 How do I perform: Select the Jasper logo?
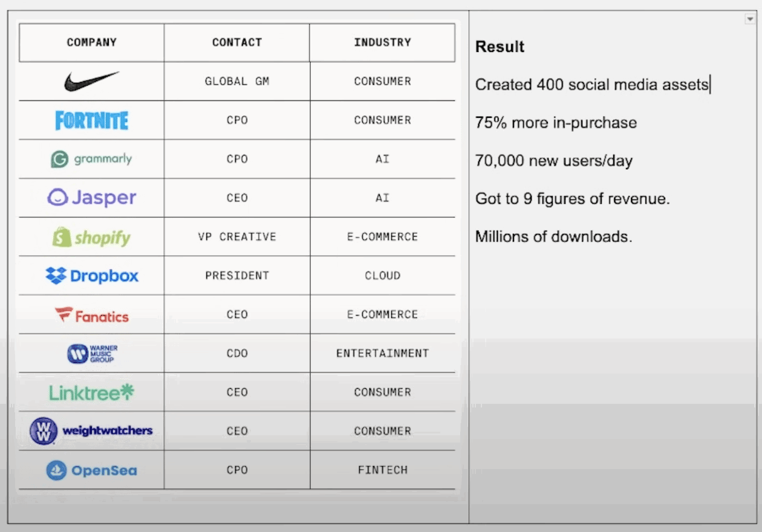coord(92,198)
